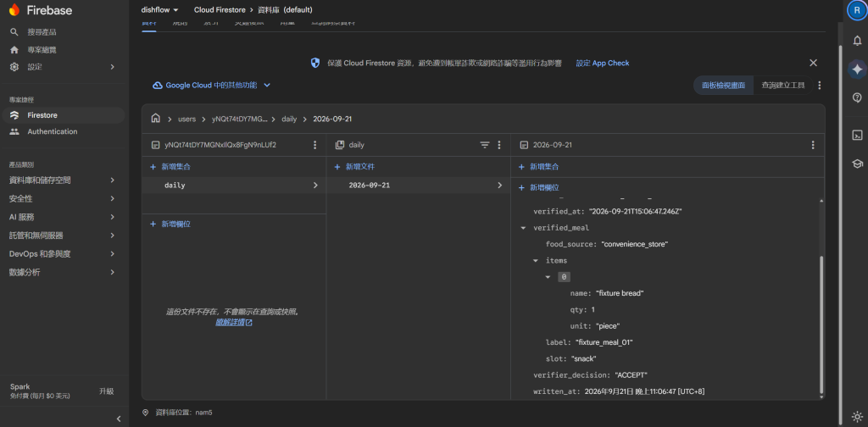Add collection in the user document panel
This screenshot has width=868, height=427.
coord(170,167)
